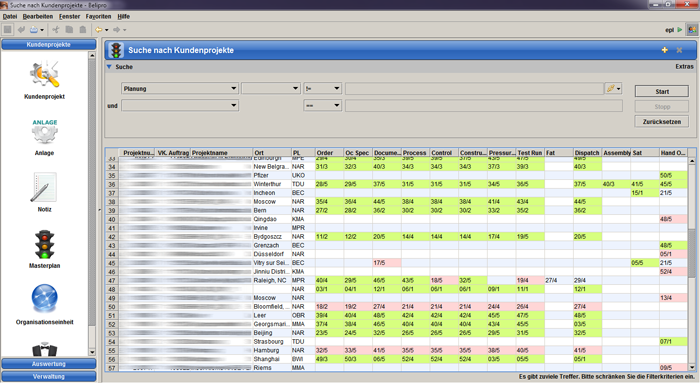Click the Zurücksetzen button
The image size is (700, 383).
(662, 121)
